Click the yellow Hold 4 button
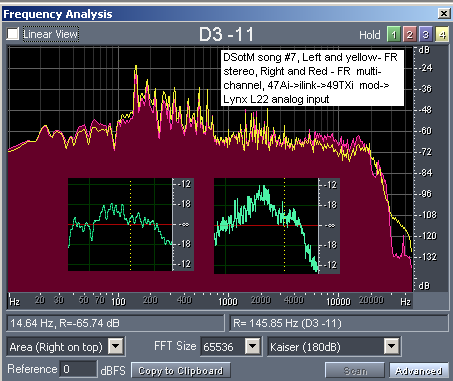The height and width of the screenshot is (381, 453). click(442, 34)
